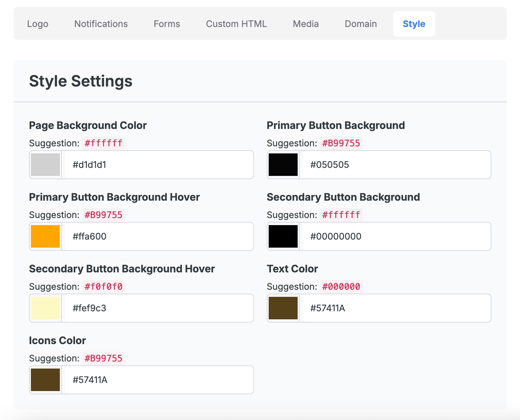Click the brown Text Color swatch

(283, 308)
